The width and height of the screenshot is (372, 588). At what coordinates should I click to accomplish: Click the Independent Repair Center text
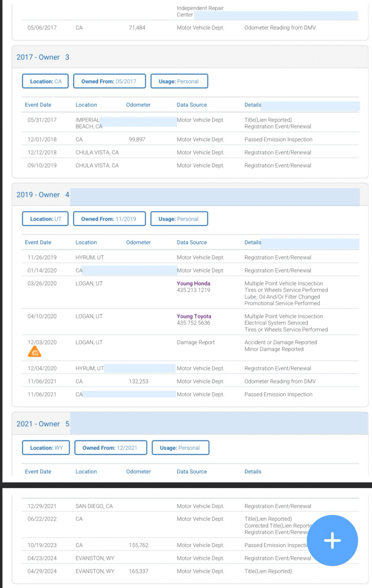click(x=201, y=11)
